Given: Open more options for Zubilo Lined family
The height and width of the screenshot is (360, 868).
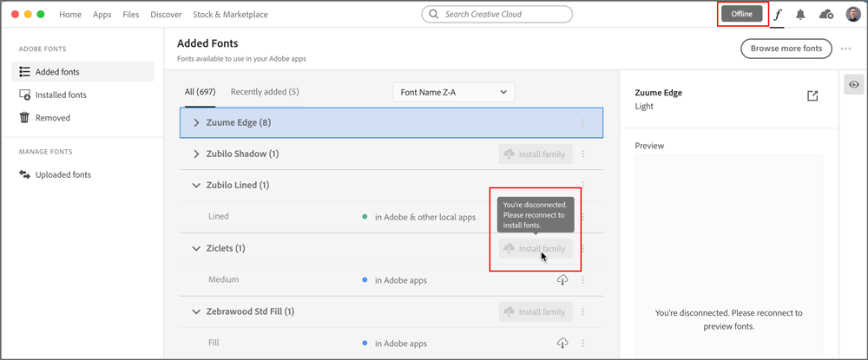Looking at the screenshot, I should [582, 186].
